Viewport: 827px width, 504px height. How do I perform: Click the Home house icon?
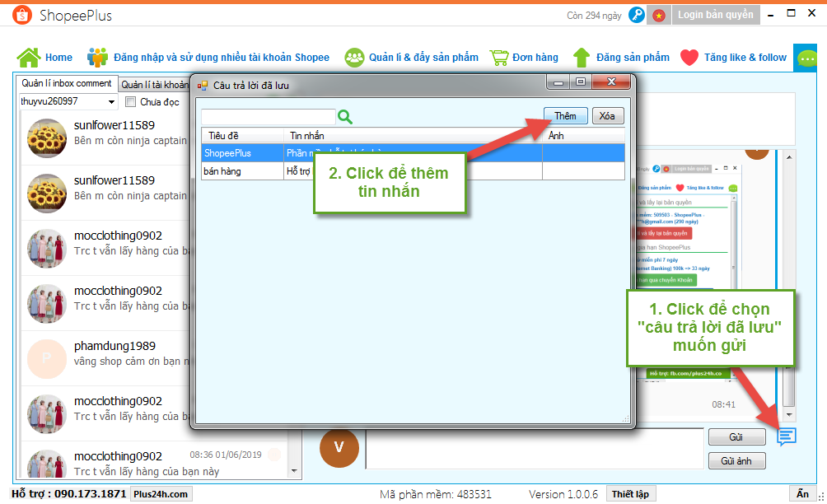click(x=29, y=58)
